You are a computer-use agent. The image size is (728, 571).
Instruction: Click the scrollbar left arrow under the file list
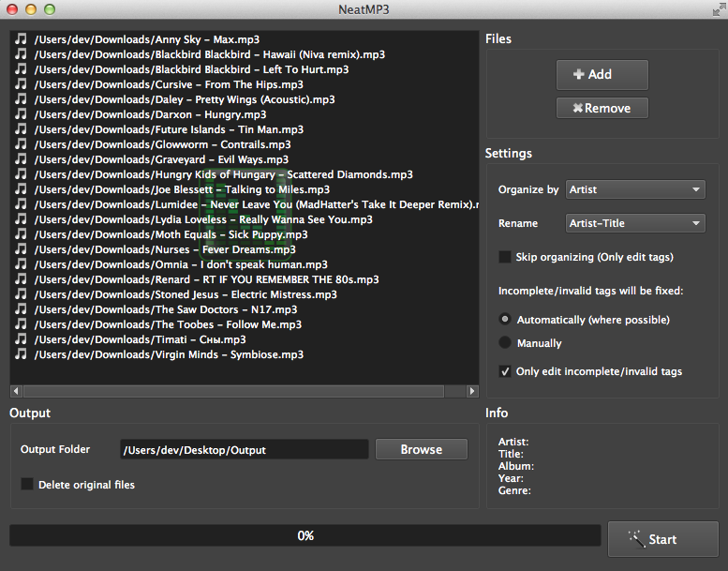point(16,391)
